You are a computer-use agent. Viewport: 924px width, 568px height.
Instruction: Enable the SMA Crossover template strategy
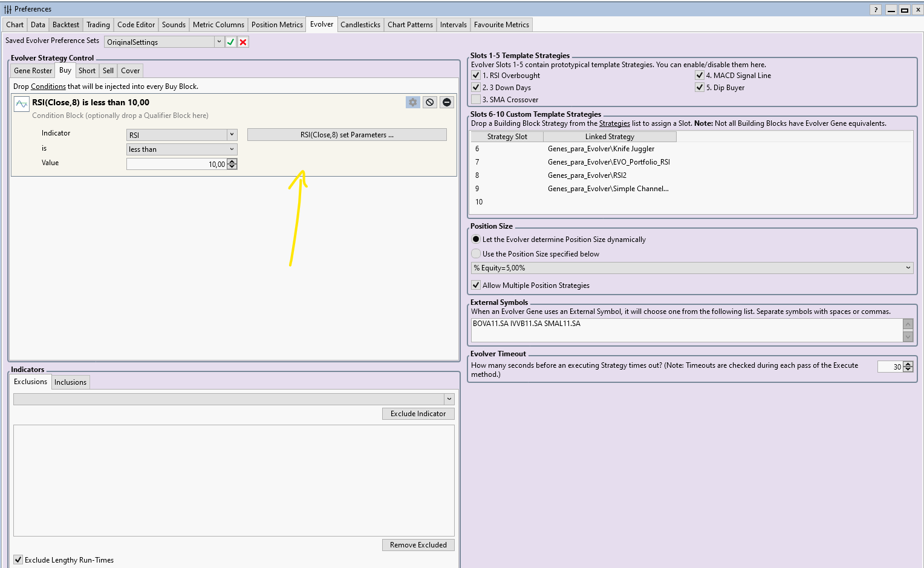click(477, 100)
